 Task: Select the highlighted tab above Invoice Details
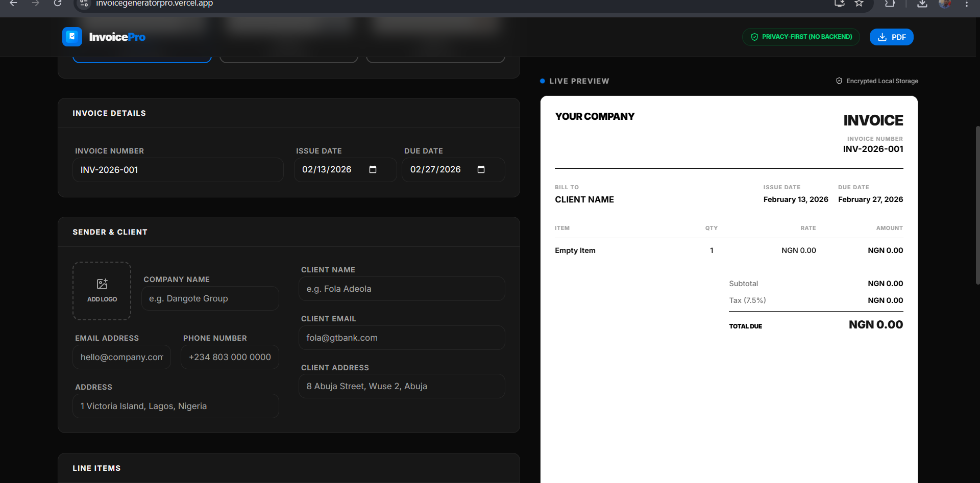click(142, 56)
